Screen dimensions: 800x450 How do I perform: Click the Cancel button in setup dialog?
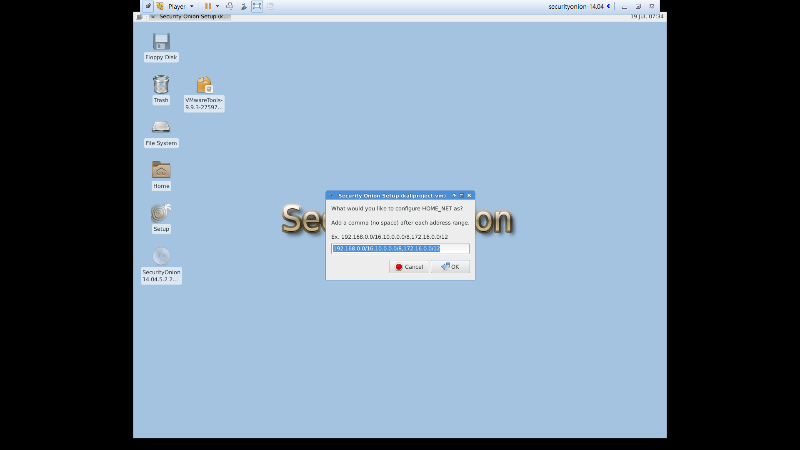[x=409, y=267]
